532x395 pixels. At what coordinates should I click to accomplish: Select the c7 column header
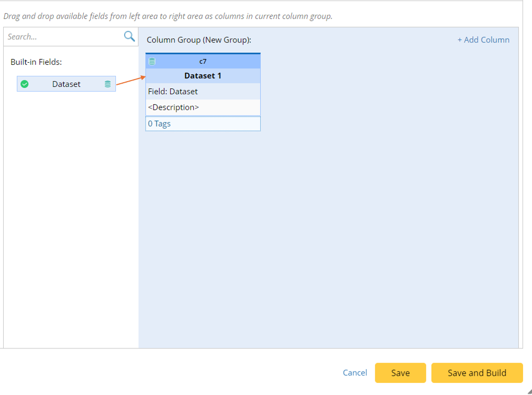pos(203,61)
